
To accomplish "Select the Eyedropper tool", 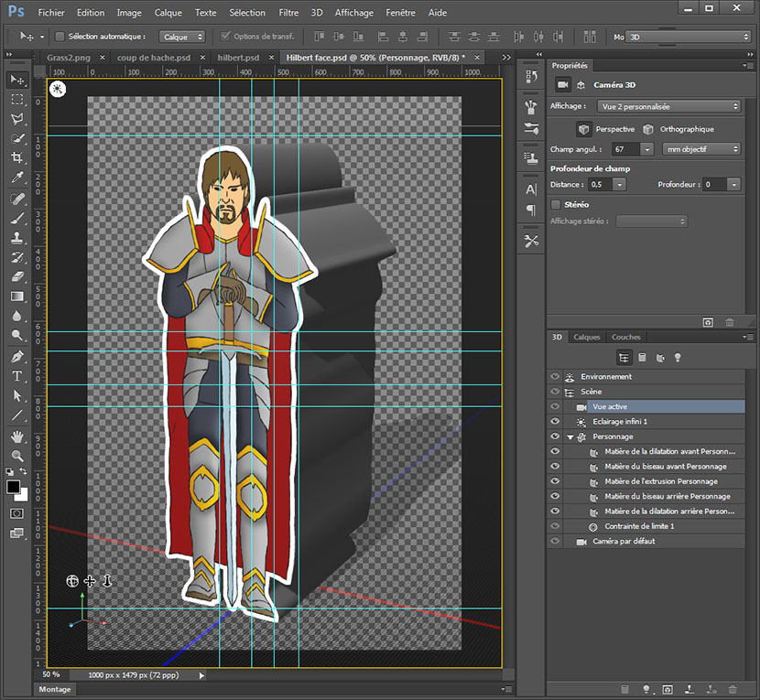I will [17, 178].
